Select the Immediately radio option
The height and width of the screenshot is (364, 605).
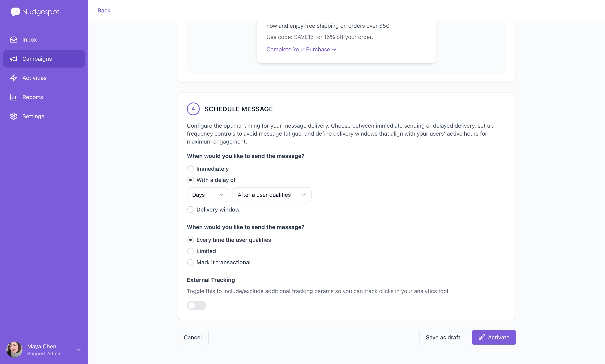190,169
